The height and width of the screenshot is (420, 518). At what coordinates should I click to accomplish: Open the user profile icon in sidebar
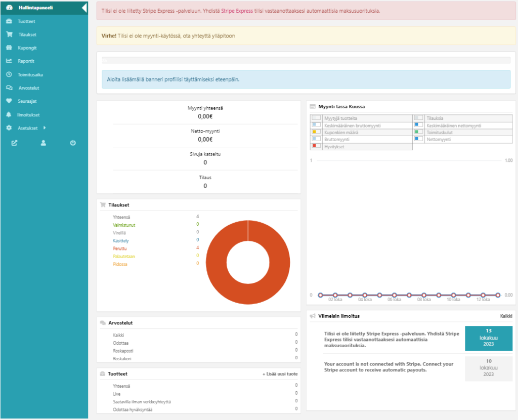point(44,143)
